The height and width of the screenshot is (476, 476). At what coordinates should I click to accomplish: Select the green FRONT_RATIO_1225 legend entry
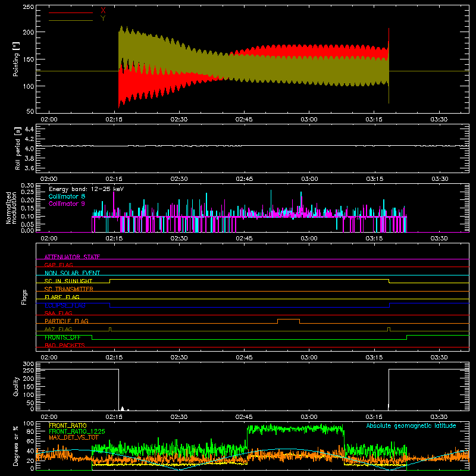tap(77, 431)
